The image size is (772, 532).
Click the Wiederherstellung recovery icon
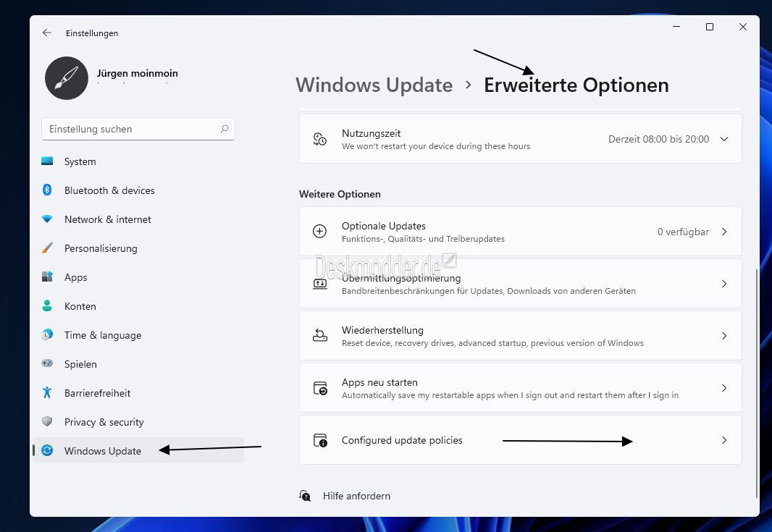click(320, 336)
